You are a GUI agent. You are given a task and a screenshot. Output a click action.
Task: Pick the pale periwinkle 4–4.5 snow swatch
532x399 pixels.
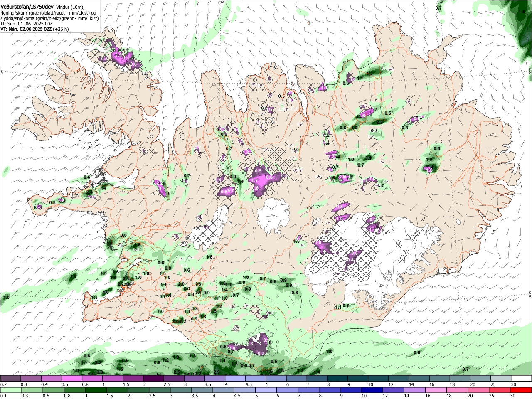click(235, 379)
